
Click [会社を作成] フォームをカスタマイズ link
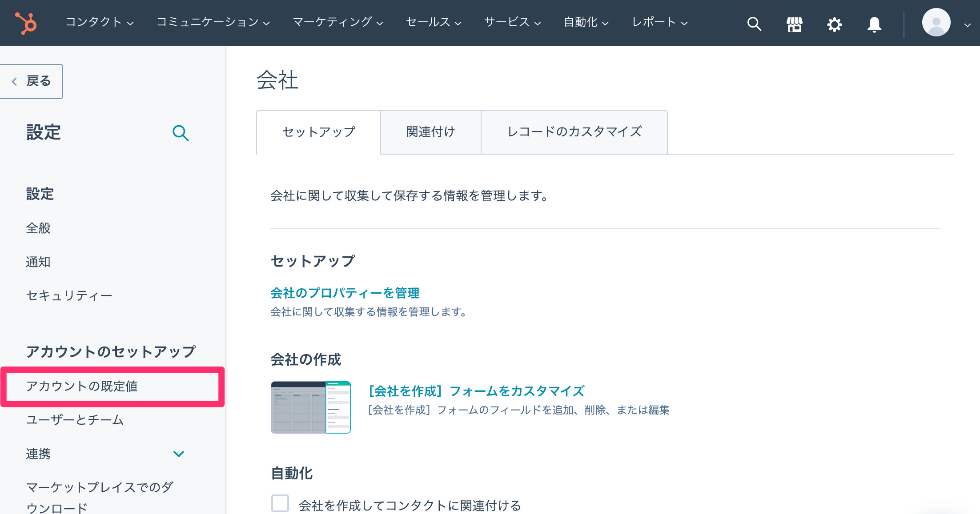coord(476,391)
